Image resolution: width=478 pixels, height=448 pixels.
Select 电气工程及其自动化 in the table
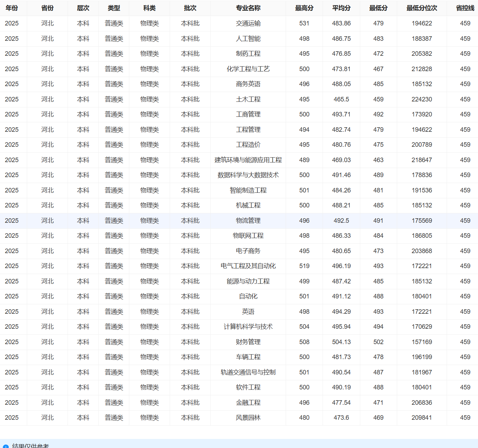tap(248, 266)
